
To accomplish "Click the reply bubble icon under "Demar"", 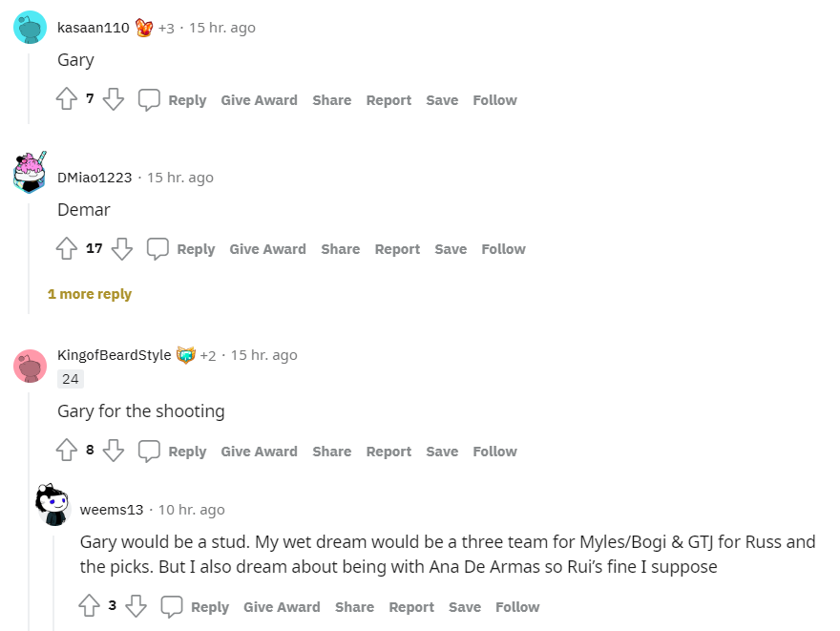I will pos(157,249).
